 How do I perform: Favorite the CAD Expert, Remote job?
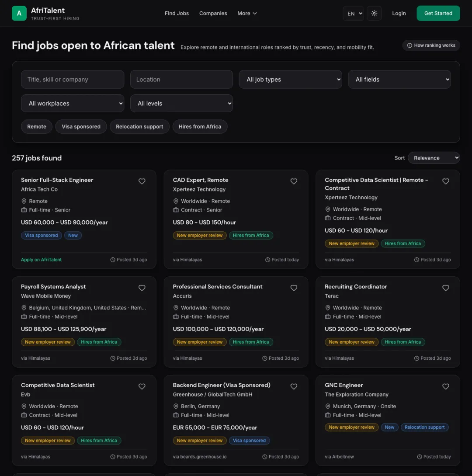(x=294, y=181)
